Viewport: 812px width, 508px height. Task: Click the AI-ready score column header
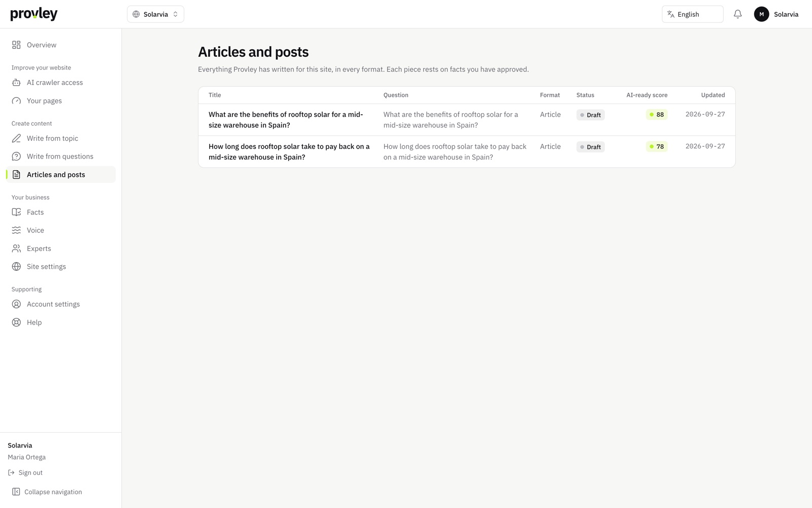click(647, 95)
